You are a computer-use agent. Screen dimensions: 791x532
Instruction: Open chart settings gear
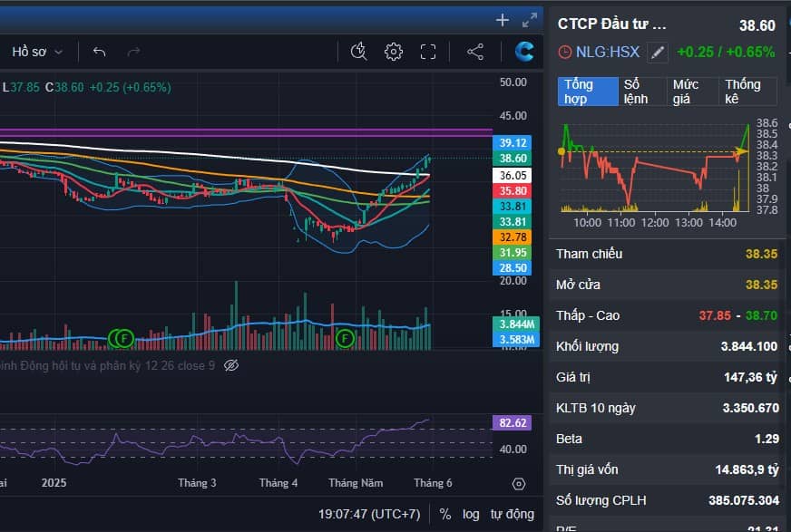(x=394, y=52)
